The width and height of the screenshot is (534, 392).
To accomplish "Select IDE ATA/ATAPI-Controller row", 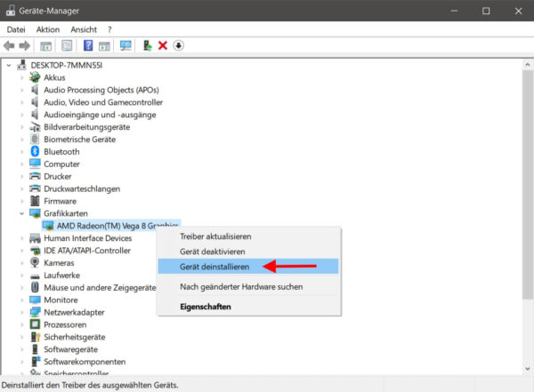I will [x=87, y=251].
